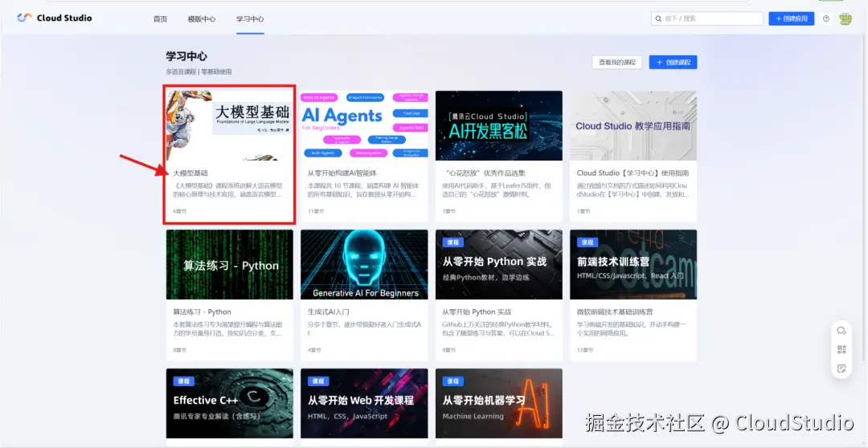Screen dimensions: 868x448
Task: Show the QR code floating icon
Action: (841, 349)
